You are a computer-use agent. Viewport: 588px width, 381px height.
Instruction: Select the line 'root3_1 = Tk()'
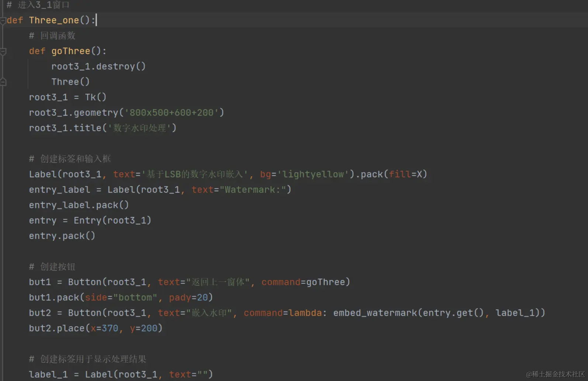pos(68,97)
